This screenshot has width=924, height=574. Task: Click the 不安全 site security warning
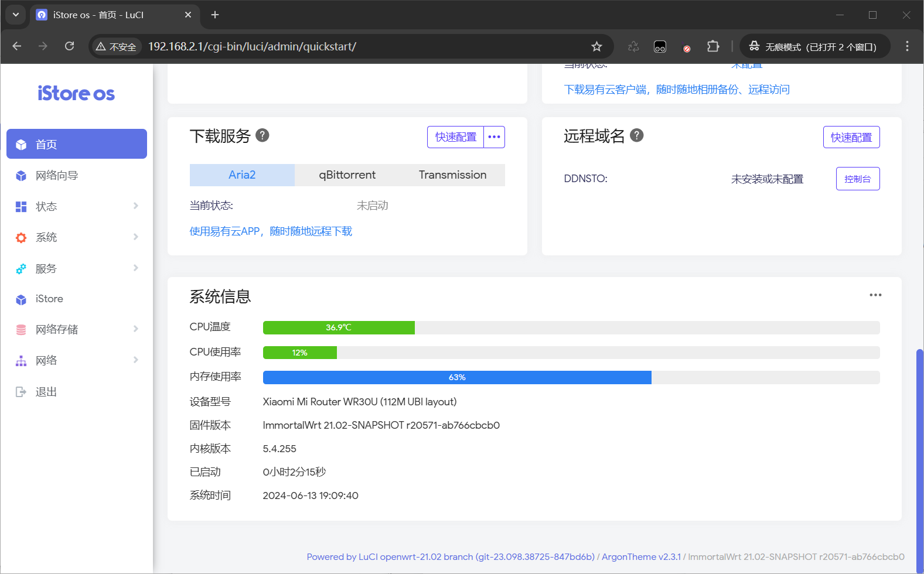pos(116,47)
